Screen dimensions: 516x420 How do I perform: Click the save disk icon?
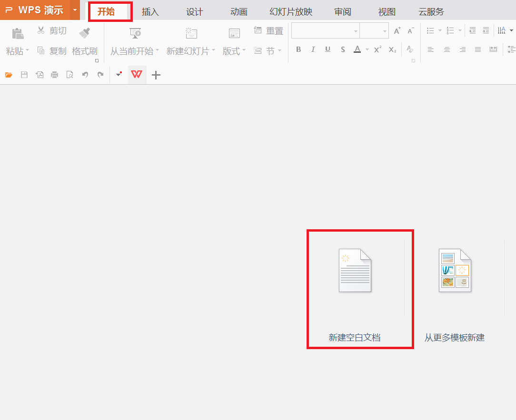(24, 75)
